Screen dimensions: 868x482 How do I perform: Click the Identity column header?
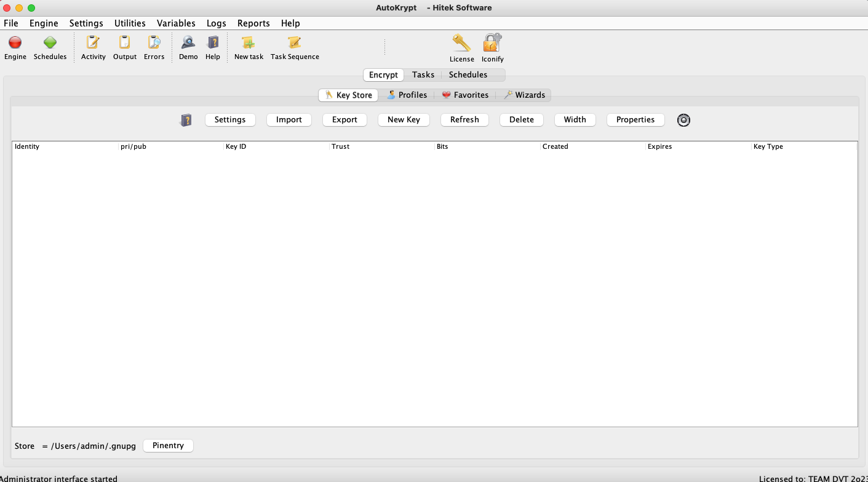[x=27, y=147]
